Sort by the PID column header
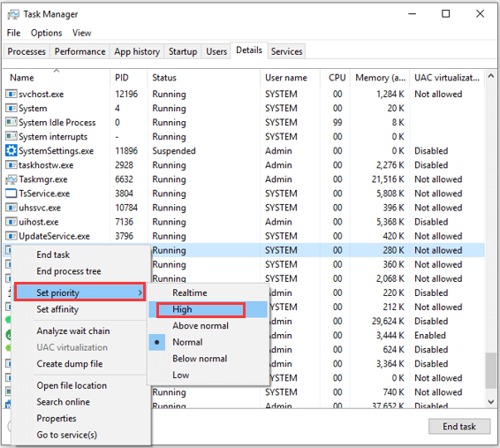This screenshot has height=448, width=500. 129,78
